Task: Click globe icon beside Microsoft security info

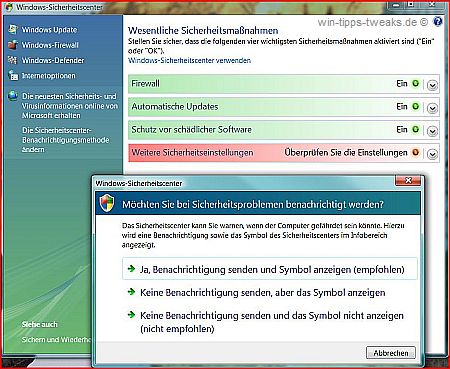Action: click(x=13, y=96)
